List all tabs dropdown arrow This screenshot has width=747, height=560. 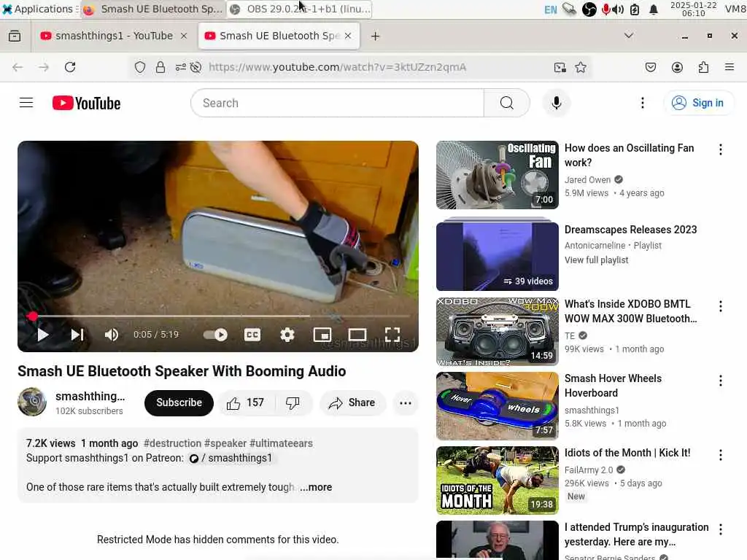pyautogui.click(x=629, y=36)
